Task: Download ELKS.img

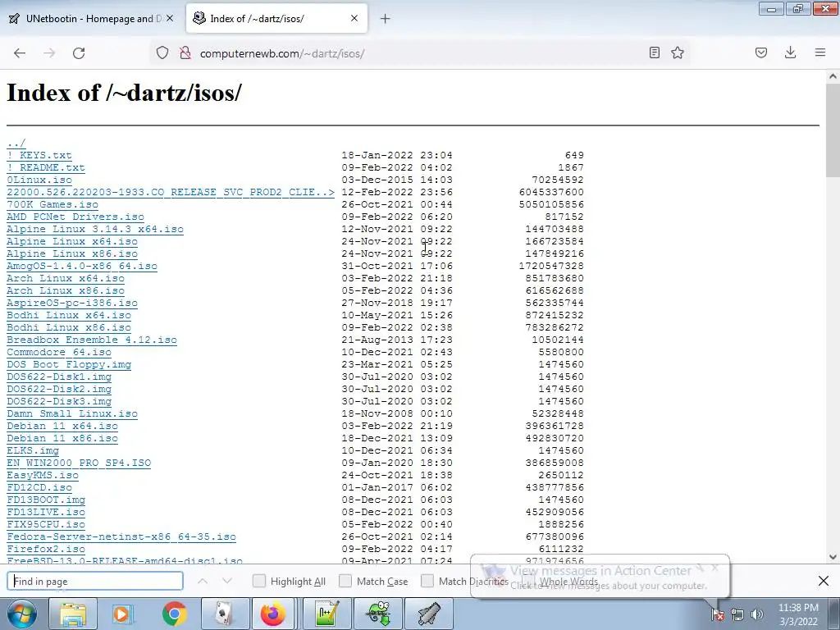Action: 33,451
